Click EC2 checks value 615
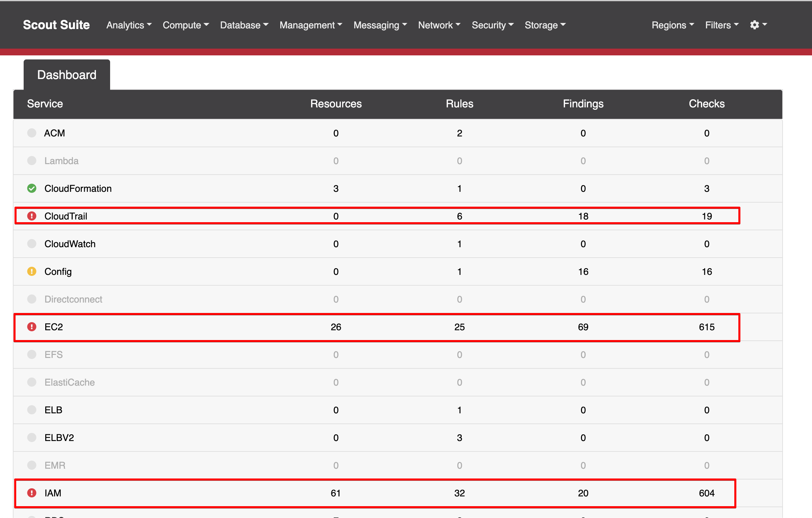Image resolution: width=812 pixels, height=518 pixels. tap(707, 327)
